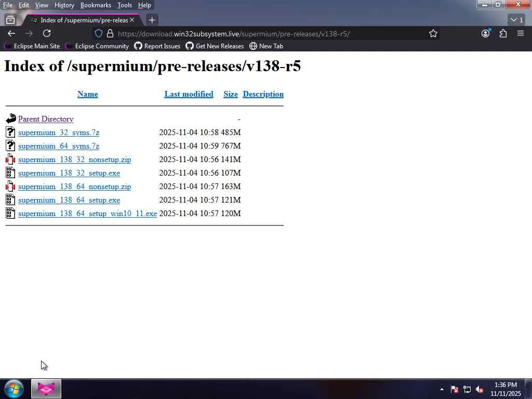Open the network tray icon
Screen dimensions: 532x399
point(467,389)
